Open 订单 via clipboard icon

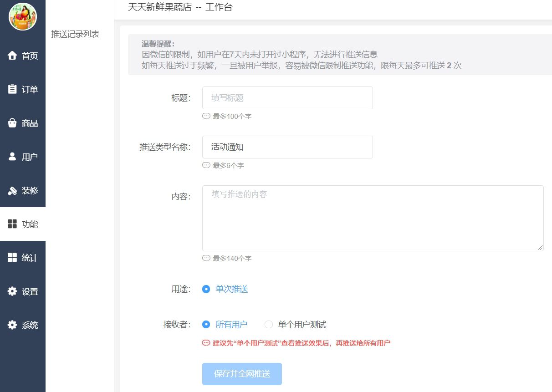[x=12, y=89]
